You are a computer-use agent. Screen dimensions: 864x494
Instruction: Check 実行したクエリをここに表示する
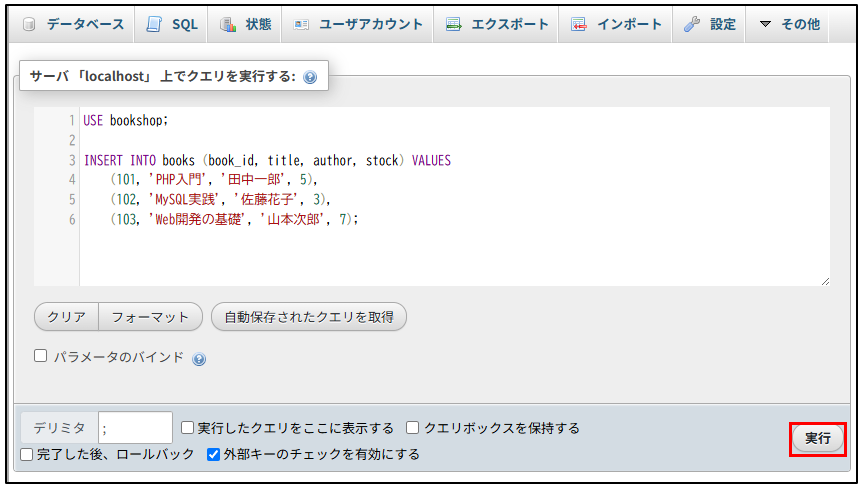(187, 428)
